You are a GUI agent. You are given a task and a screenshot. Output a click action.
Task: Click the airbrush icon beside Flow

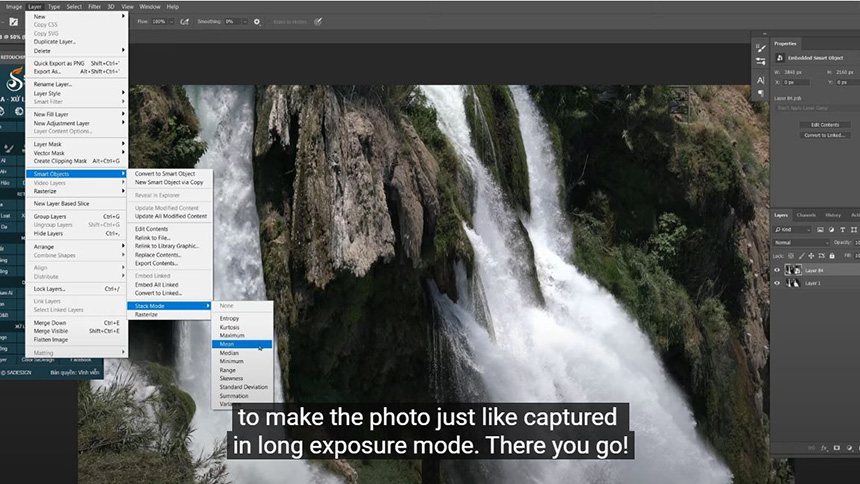[x=185, y=21]
